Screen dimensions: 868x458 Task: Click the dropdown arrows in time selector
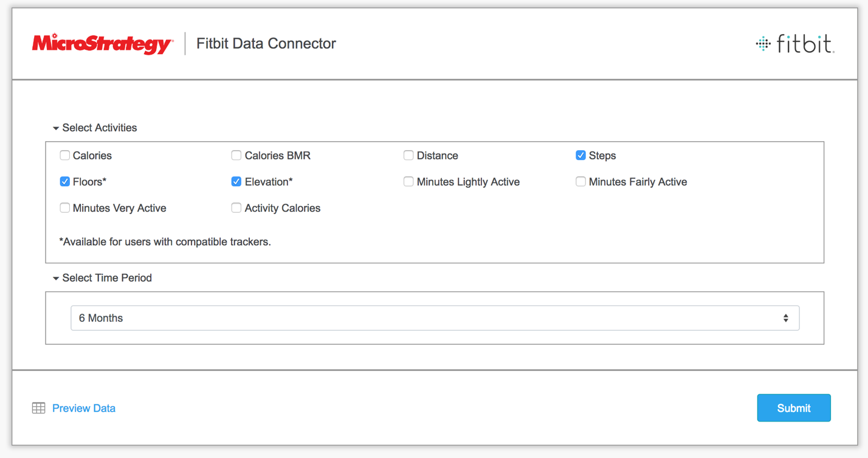click(x=785, y=318)
